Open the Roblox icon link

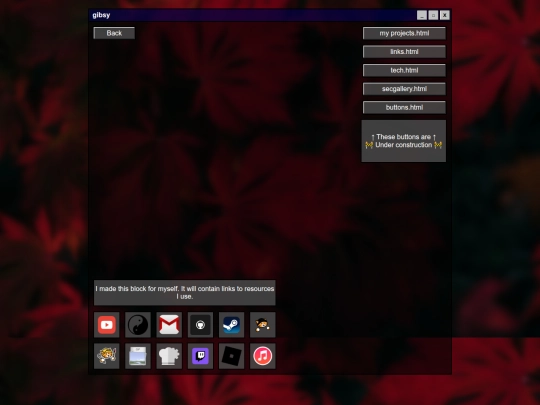tap(231, 356)
